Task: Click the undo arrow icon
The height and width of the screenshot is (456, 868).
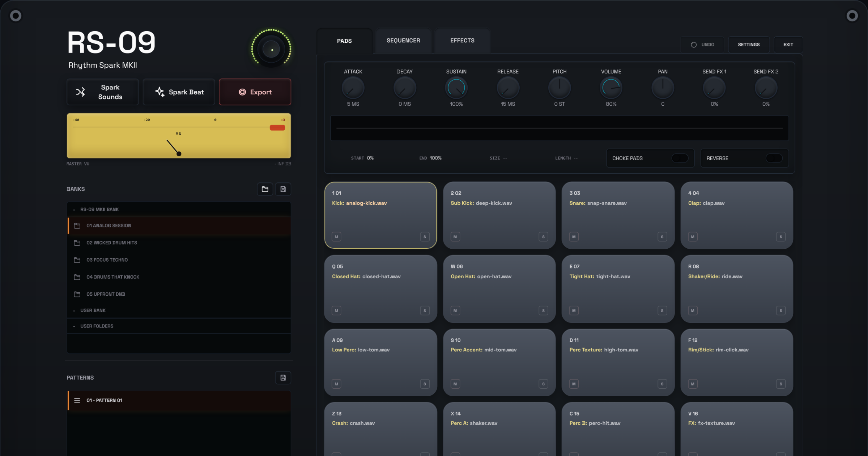Action: tap(694, 45)
